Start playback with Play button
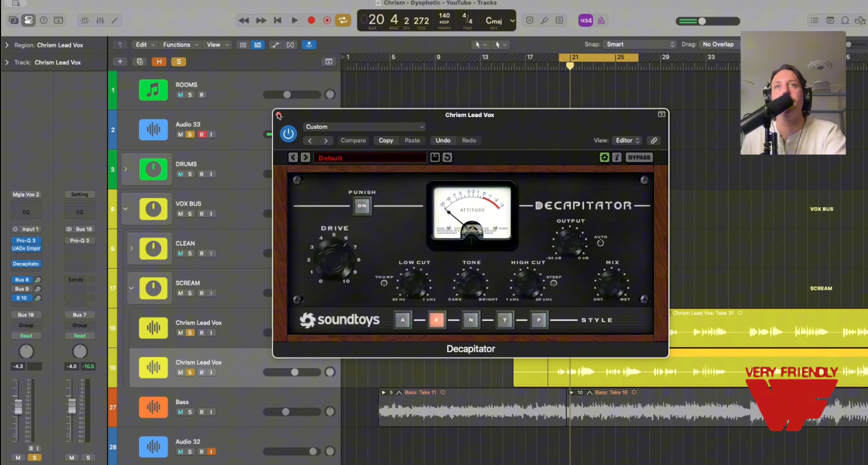Screen dimensions: 868x465 [294, 20]
